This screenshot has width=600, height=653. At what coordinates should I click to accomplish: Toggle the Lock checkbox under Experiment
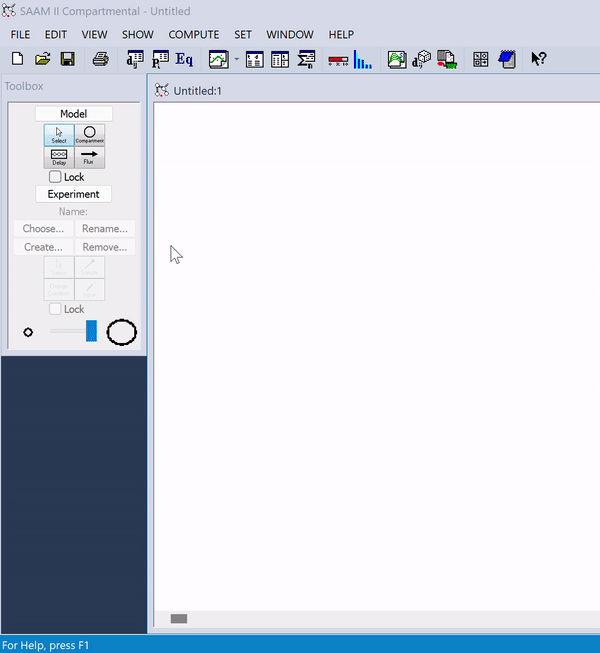click(55, 309)
